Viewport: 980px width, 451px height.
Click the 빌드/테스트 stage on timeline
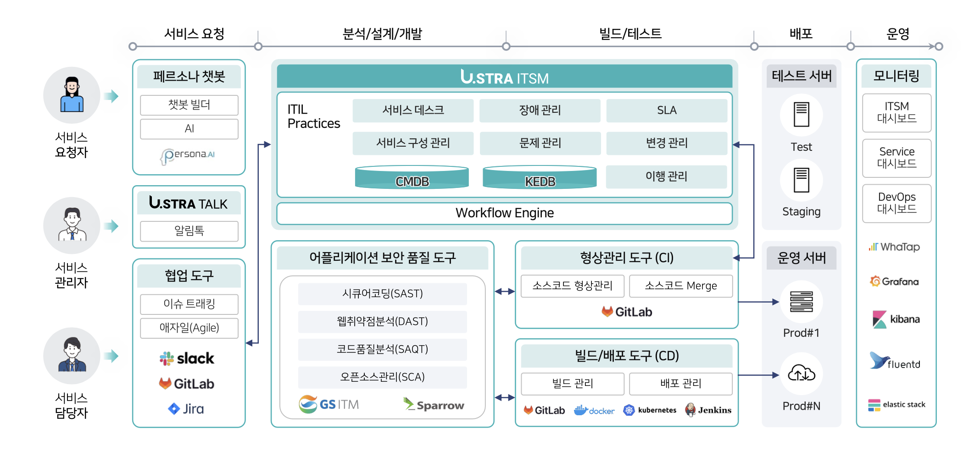point(630,34)
